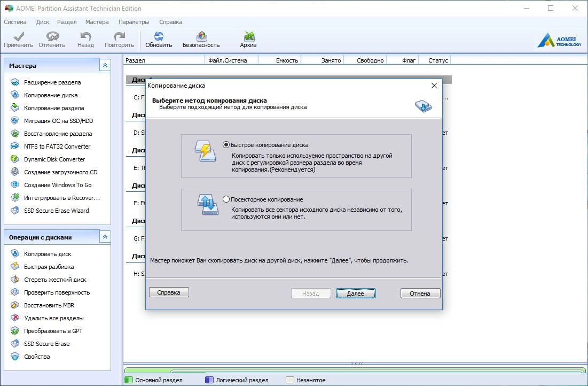The image size is (588, 386).
Task: Click the Отмена button in the dialog
Action: pos(420,294)
